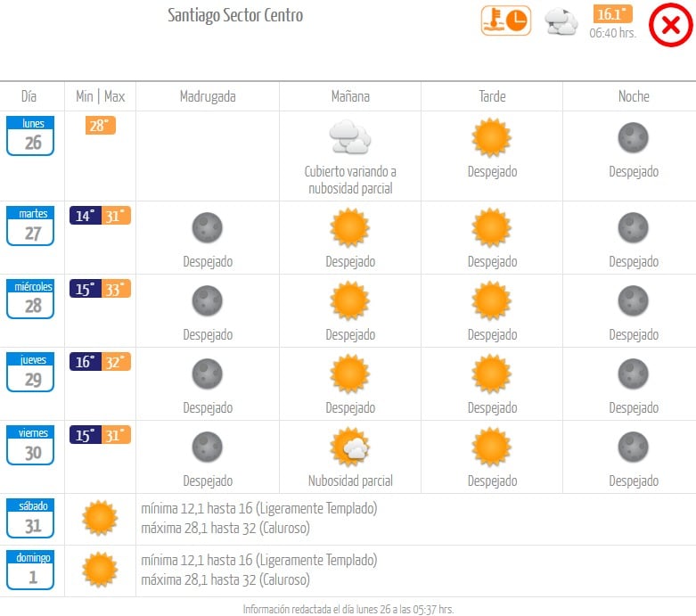Select the Noche column header

(634, 96)
